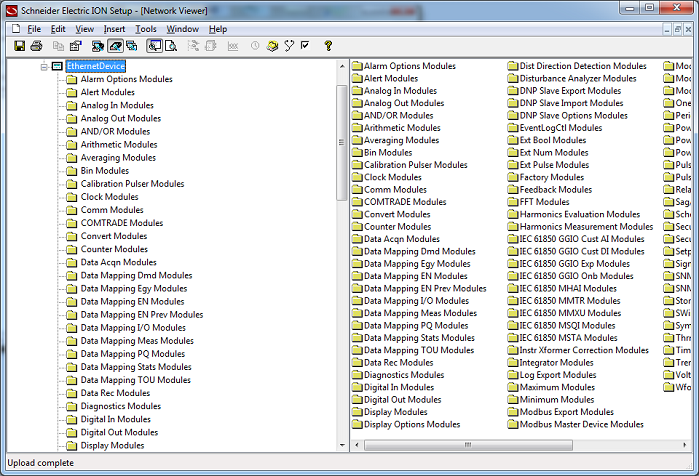Select Digital Out Modules in the left tree
The width and height of the screenshot is (699, 476).
pyautogui.click(x=119, y=432)
